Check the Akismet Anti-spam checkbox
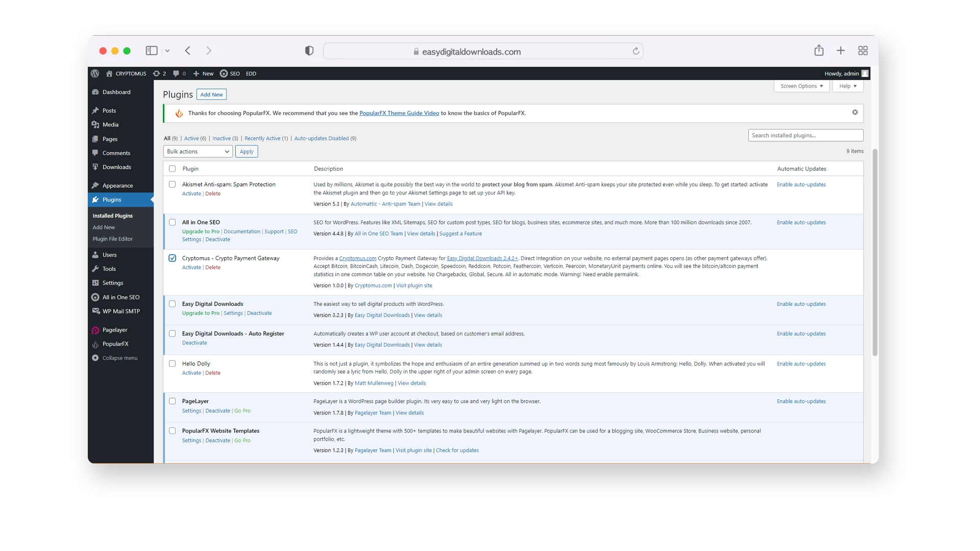This screenshot has height=551, width=980. click(x=171, y=184)
